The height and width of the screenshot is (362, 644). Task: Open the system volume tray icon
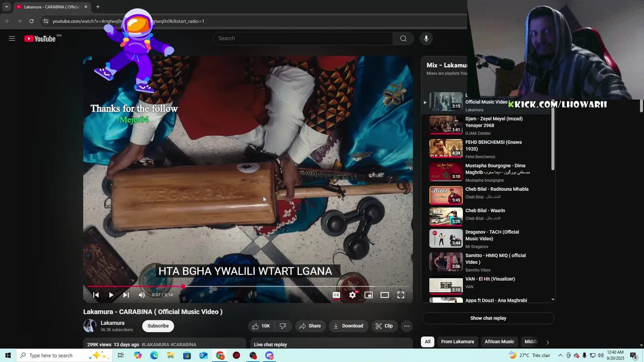[600, 355]
